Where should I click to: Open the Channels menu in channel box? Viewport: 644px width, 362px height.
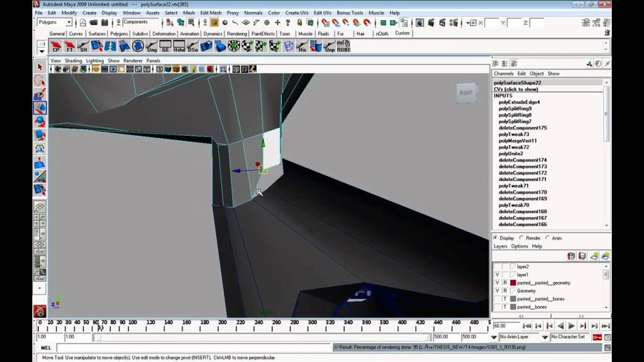(x=504, y=74)
